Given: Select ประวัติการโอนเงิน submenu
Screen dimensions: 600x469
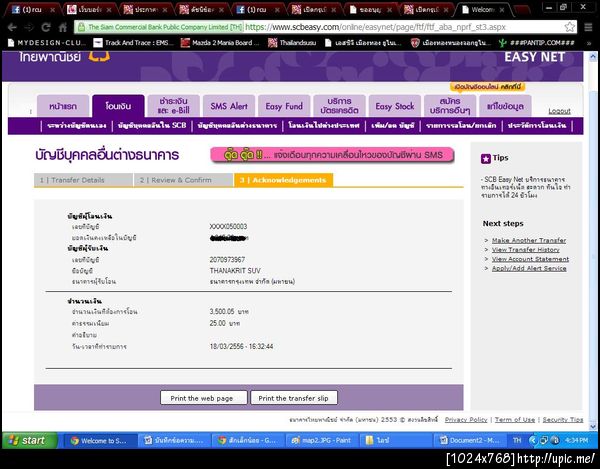Looking at the screenshot, I should (x=537, y=125).
